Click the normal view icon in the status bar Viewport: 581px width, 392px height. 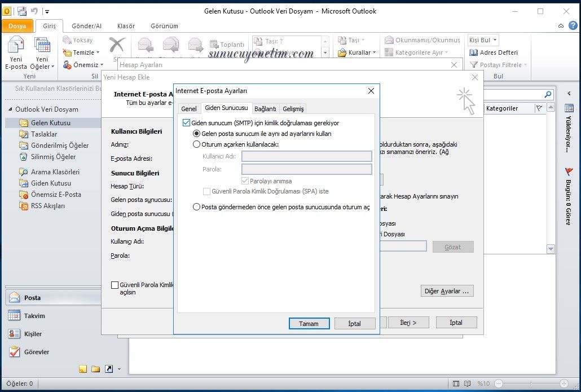tap(456, 384)
